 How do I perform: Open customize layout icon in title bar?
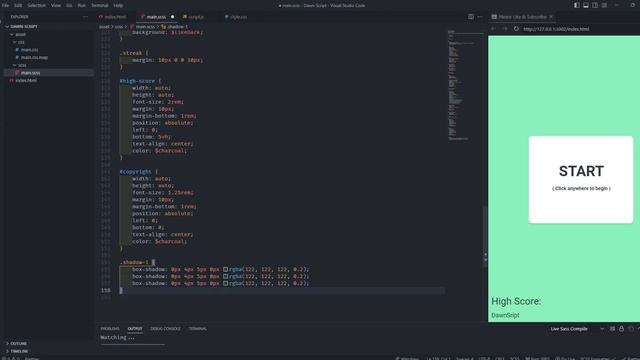pyautogui.click(x=604, y=5)
